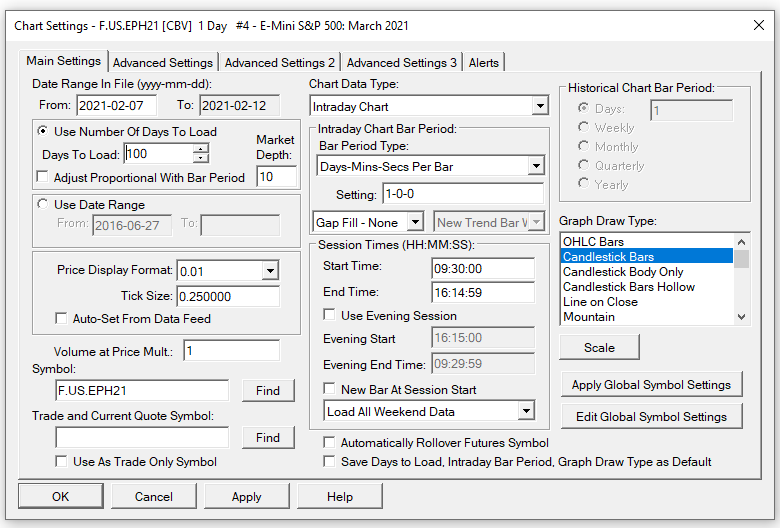Screen dimensions: 780x528
Task: Click the Apply button
Action: pyautogui.click(x=246, y=496)
